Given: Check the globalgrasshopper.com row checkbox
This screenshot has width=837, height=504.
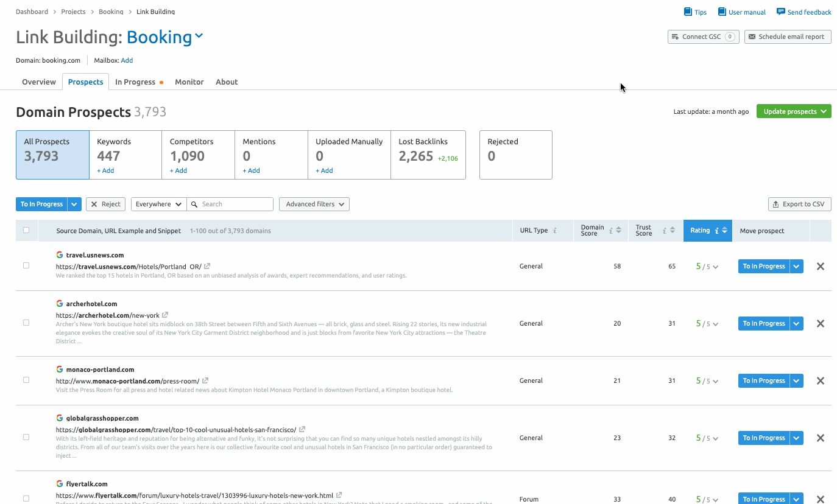Looking at the screenshot, I should click(26, 437).
